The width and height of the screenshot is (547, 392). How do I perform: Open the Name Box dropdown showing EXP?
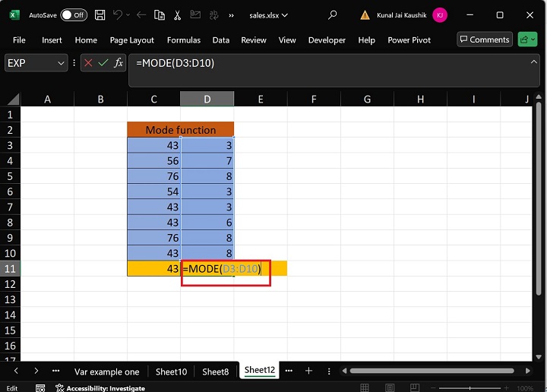[x=61, y=63]
